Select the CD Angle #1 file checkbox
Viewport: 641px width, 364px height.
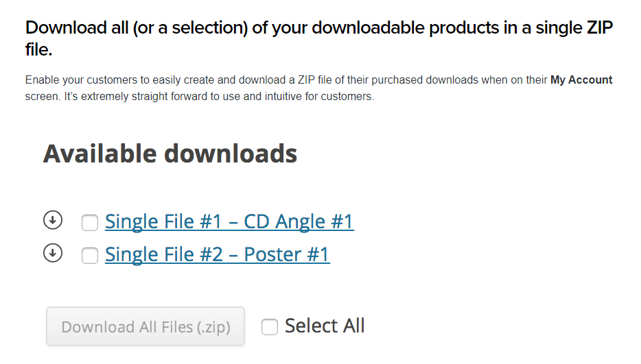[89, 223]
